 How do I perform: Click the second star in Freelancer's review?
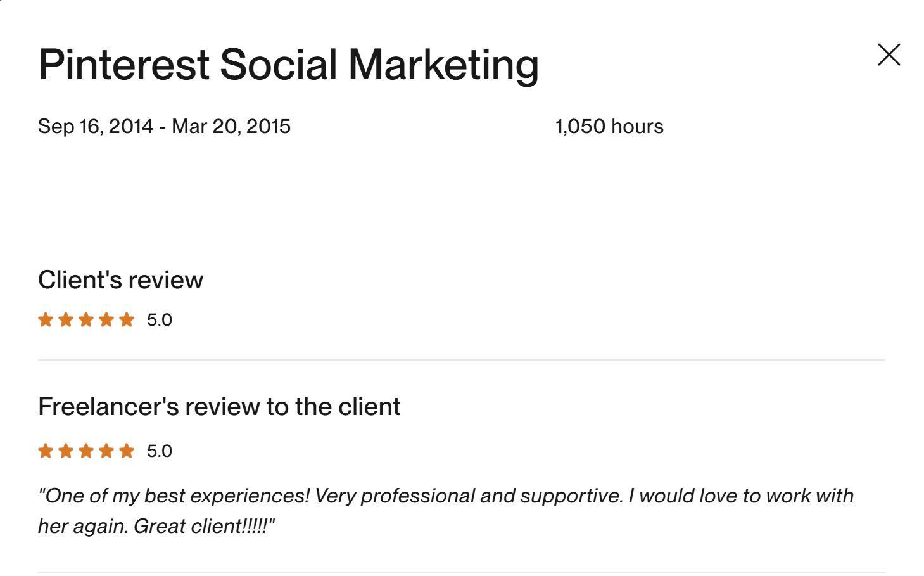(66, 451)
